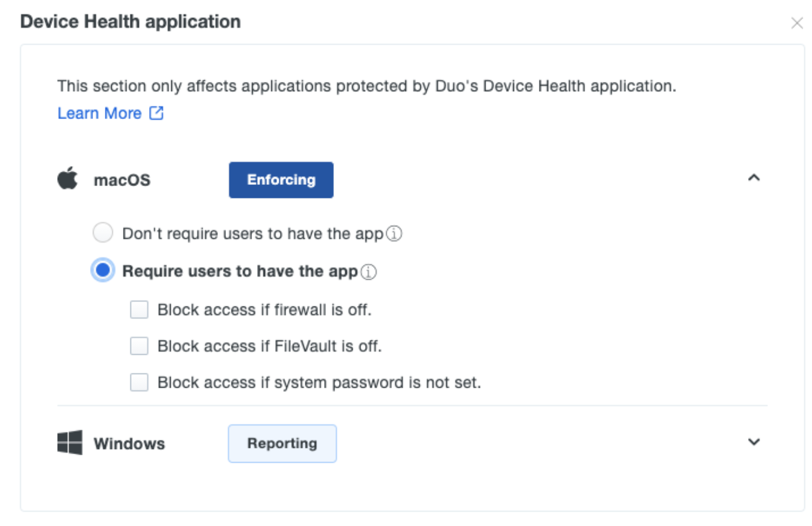The height and width of the screenshot is (526, 812).
Task: Check "Block access if FileVault is off"
Action: pyautogui.click(x=139, y=346)
